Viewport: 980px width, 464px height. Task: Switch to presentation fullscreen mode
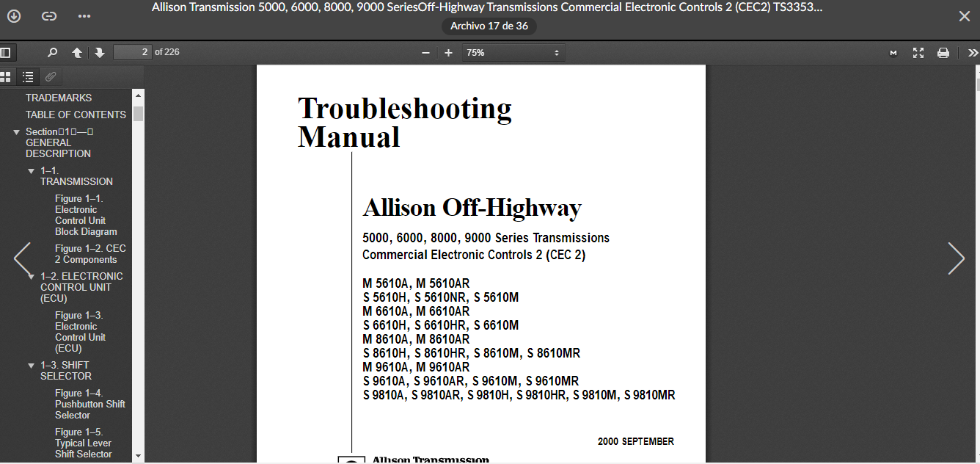918,53
